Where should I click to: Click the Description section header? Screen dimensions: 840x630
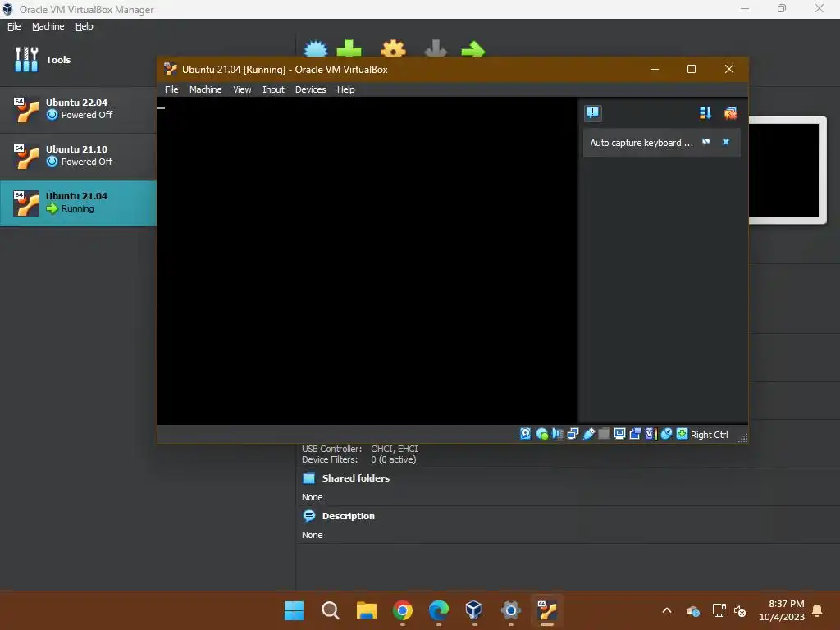(x=348, y=516)
